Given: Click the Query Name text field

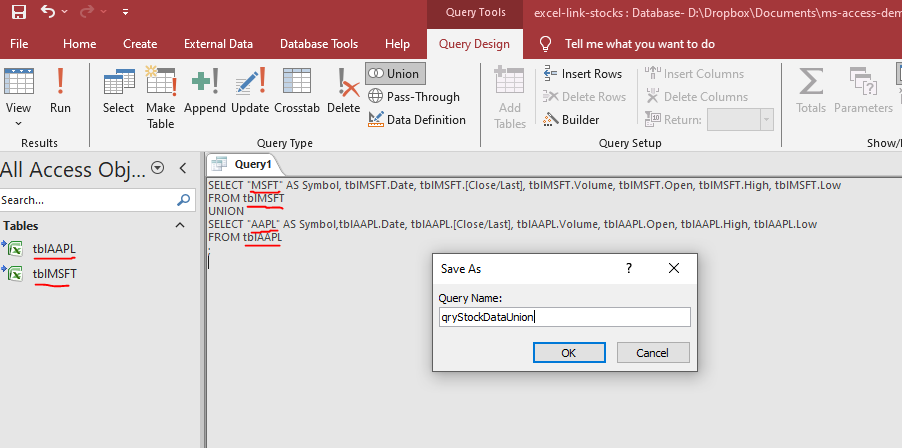Looking at the screenshot, I should (x=564, y=317).
